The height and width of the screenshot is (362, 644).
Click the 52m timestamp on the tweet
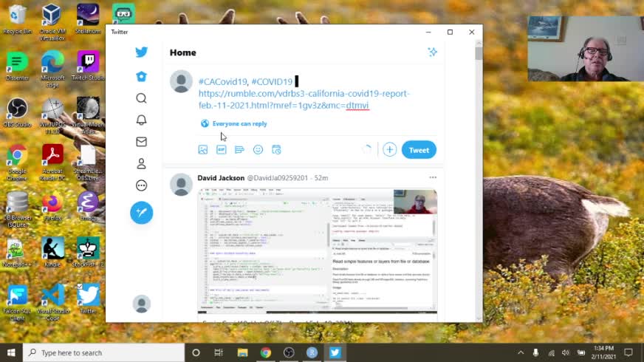[321, 178]
